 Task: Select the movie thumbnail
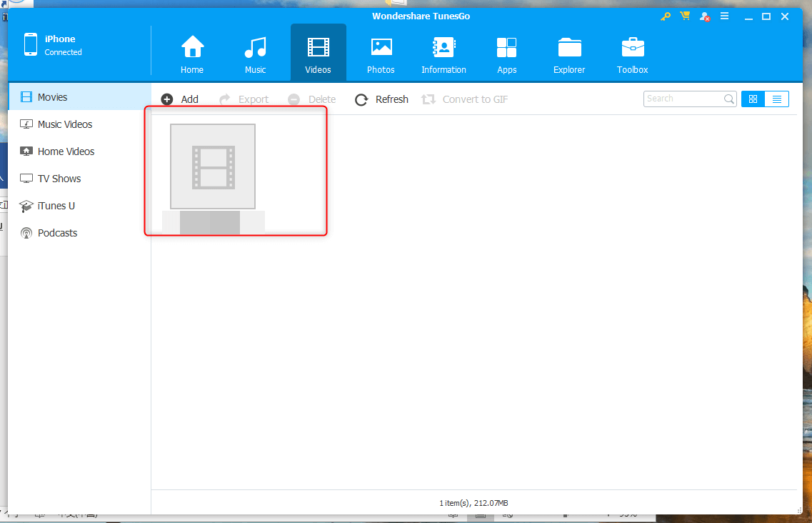point(213,167)
